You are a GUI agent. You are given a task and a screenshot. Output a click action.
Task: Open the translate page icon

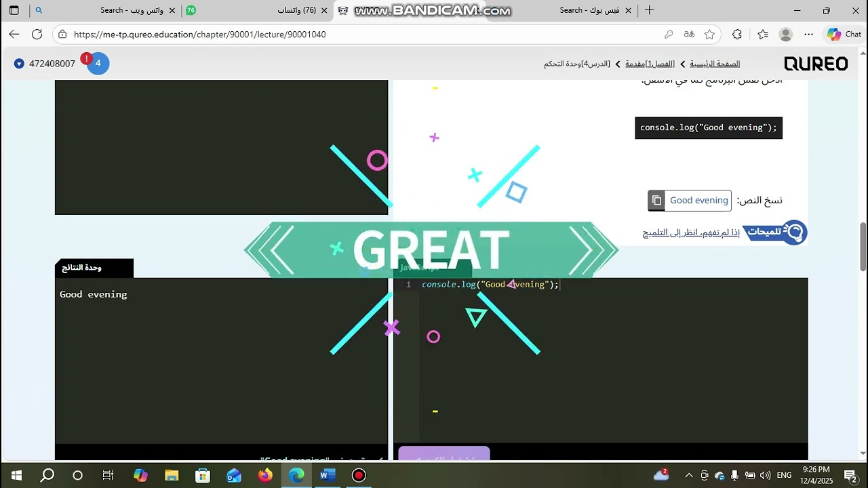[x=689, y=34]
